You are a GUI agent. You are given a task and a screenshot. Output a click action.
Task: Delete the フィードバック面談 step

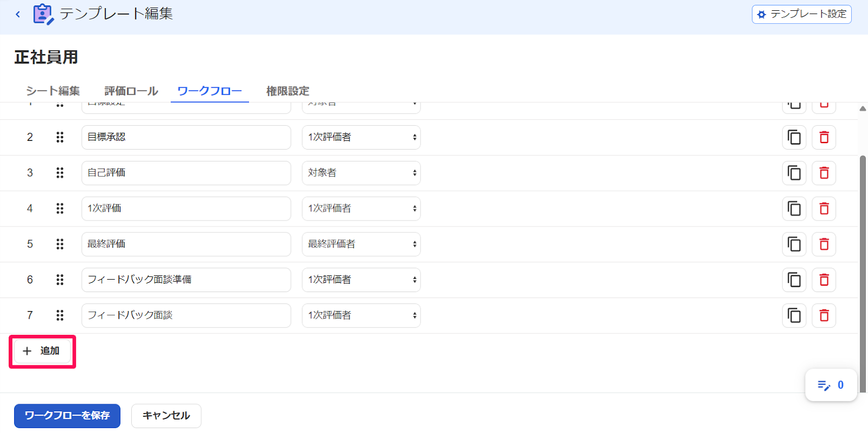coord(824,315)
